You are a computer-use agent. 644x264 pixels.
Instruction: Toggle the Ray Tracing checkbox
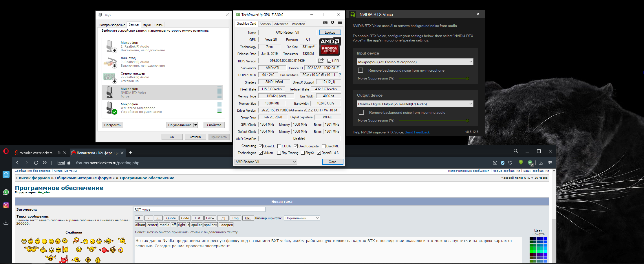click(279, 153)
